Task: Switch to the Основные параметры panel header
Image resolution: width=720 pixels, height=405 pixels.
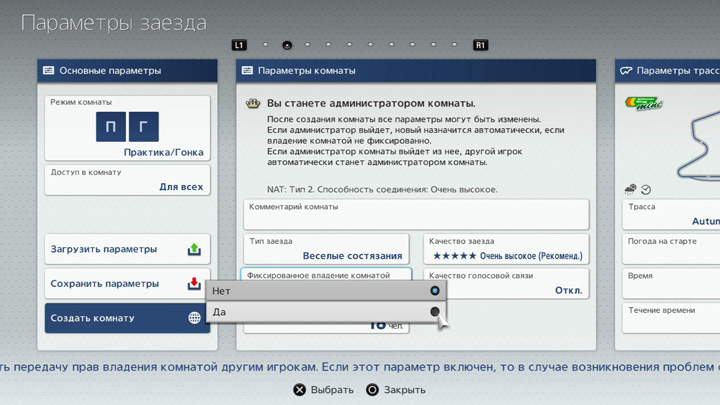Action: tap(127, 71)
